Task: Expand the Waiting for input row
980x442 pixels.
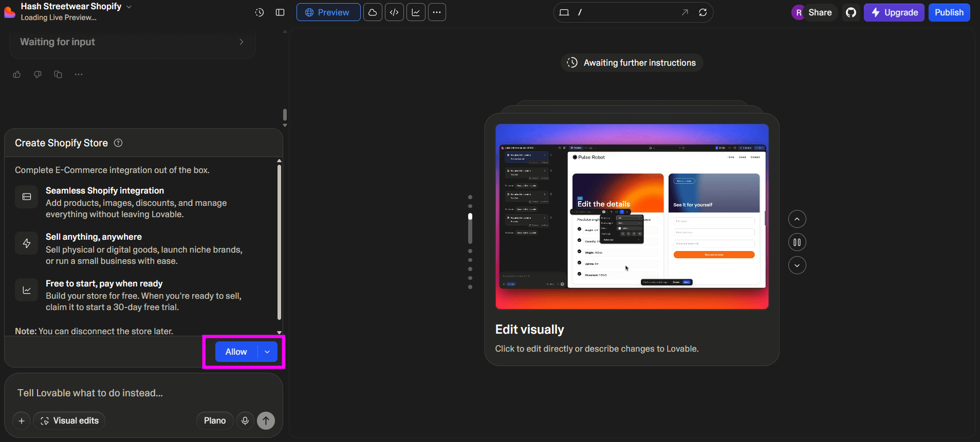Action: (133, 42)
